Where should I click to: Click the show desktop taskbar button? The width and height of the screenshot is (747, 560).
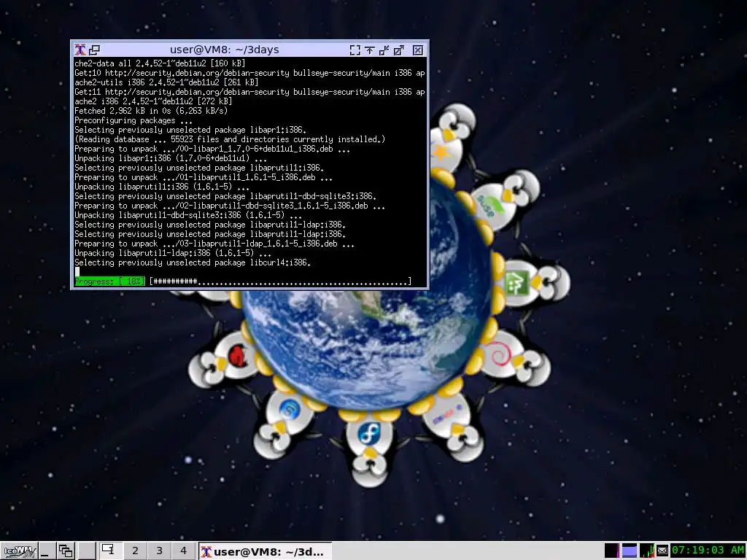click(x=46, y=551)
